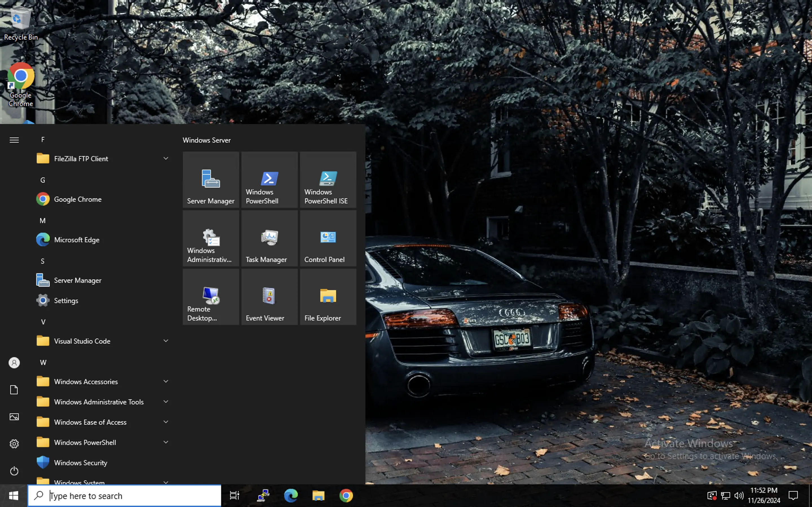Viewport: 812px width, 507px height.
Task: Open the Windows Administrative Tools tile
Action: coord(211,238)
